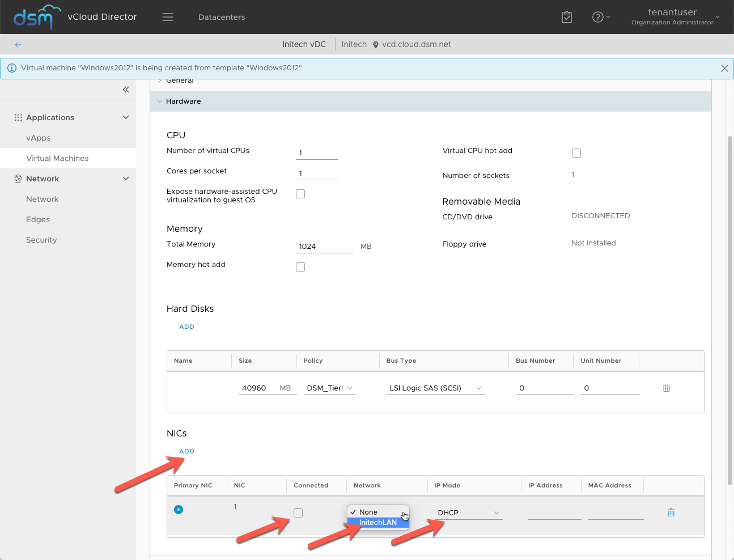Click the location pin icon beside vcd.cloud.dsm.net
Viewport: 734px width, 560px height.
point(375,45)
